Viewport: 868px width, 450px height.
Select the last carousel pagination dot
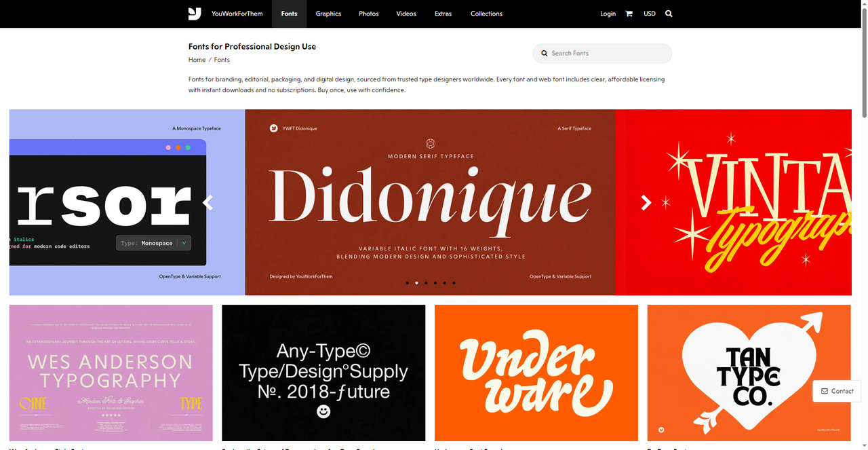tap(454, 282)
